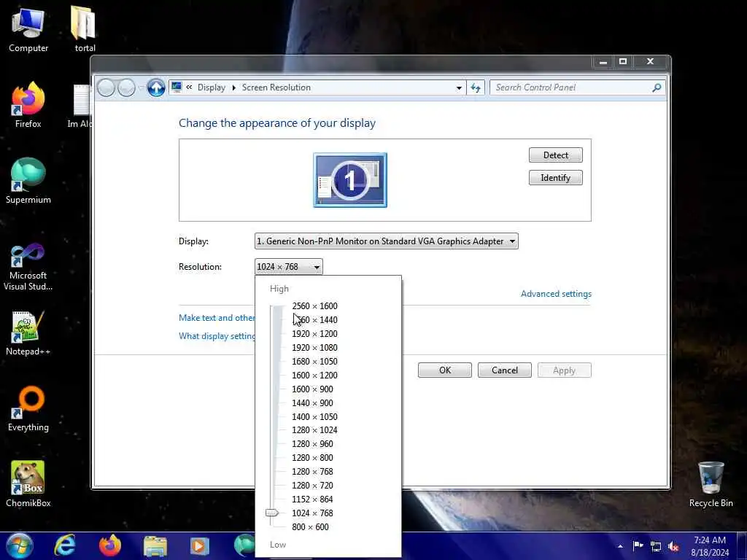The width and height of the screenshot is (747, 560).
Task: Click the Detect button
Action: [555, 155]
